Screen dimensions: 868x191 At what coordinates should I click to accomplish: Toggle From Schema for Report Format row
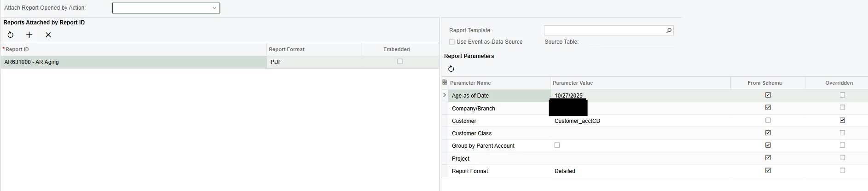pyautogui.click(x=768, y=171)
